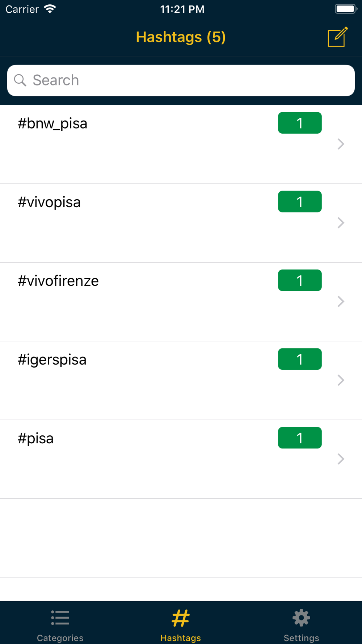Open the #pisa disclosure chevron
Viewport: 362px width, 644px height.
click(x=341, y=459)
